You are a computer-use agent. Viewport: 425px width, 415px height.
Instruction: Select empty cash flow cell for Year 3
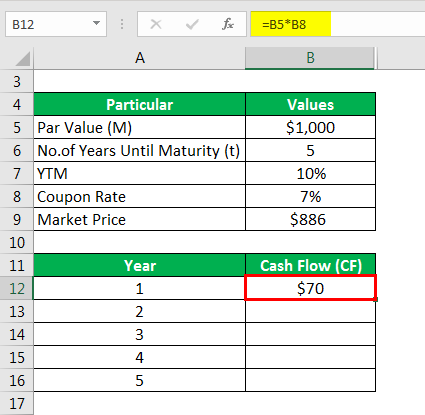(x=310, y=334)
